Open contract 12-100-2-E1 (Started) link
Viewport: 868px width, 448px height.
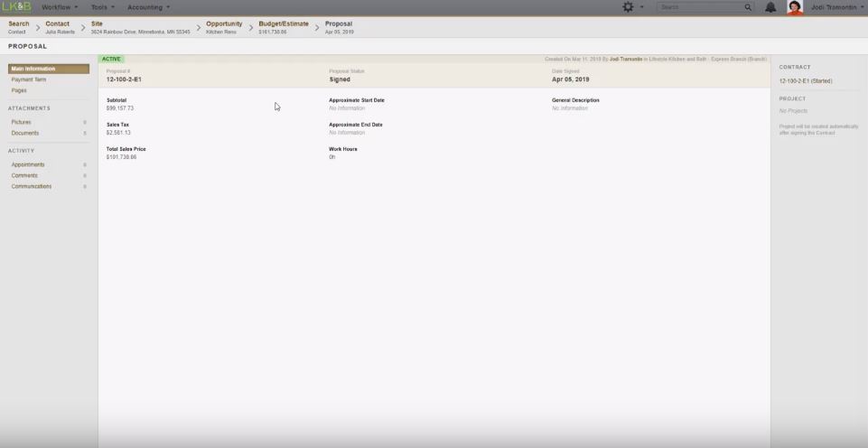click(806, 81)
